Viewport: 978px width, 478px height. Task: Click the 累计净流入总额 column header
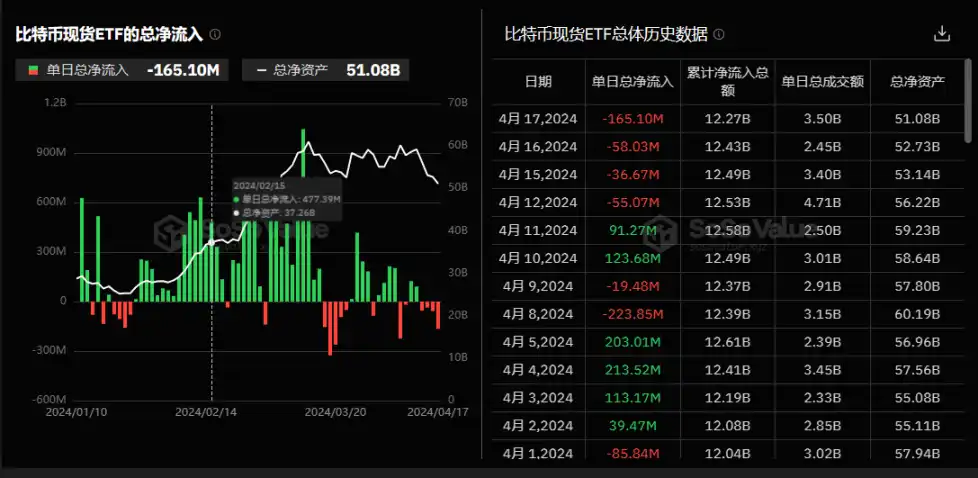tap(727, 82)
